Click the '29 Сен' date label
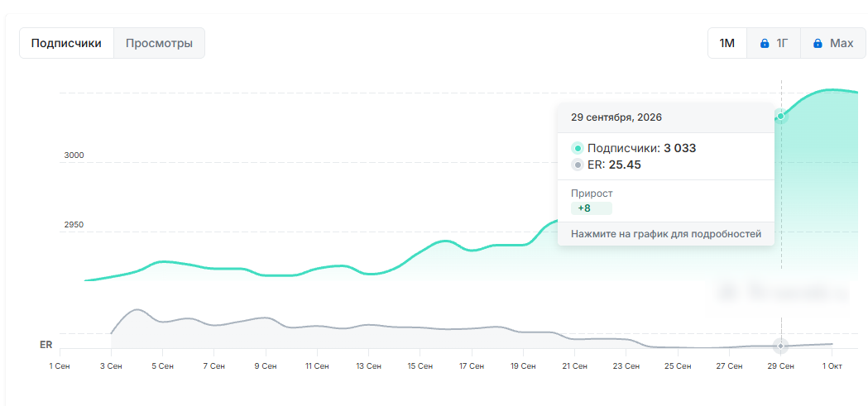 pyautogui.click(x=780, y=366)
